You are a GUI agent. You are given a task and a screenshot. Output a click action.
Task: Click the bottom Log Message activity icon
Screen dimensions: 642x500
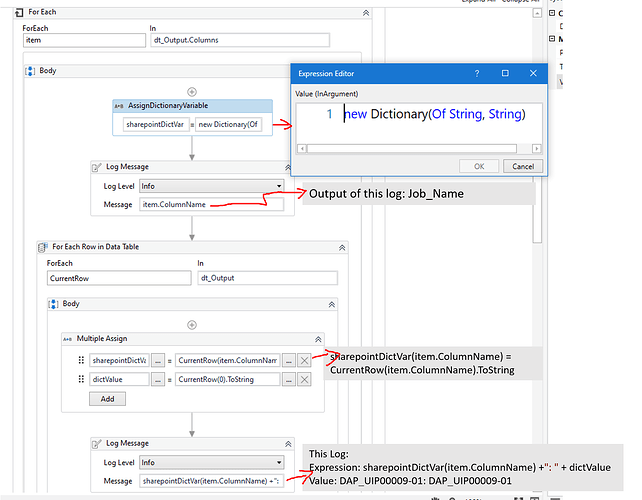(x=97, y=444)
